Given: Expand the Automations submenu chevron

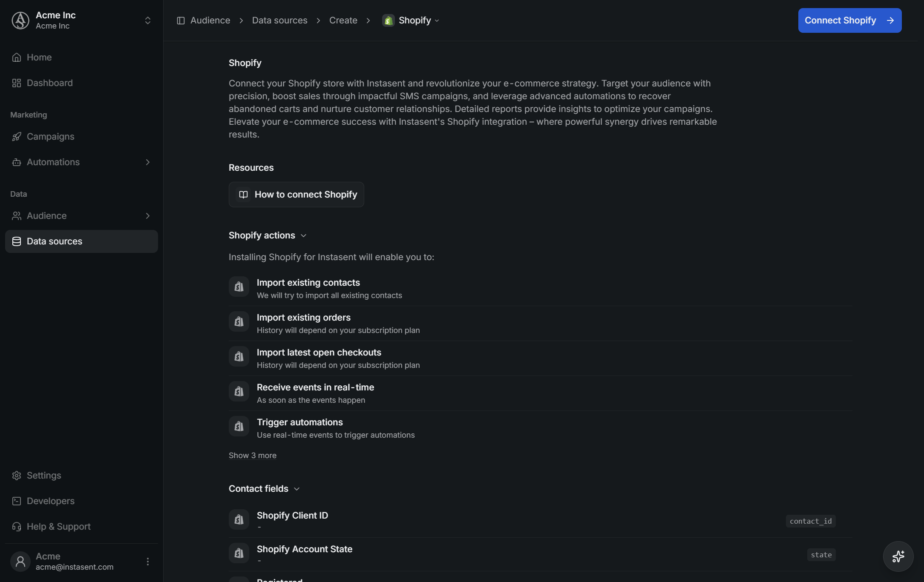Looking at the screenshot, I should pyautogui.click(x=148, y=162).
